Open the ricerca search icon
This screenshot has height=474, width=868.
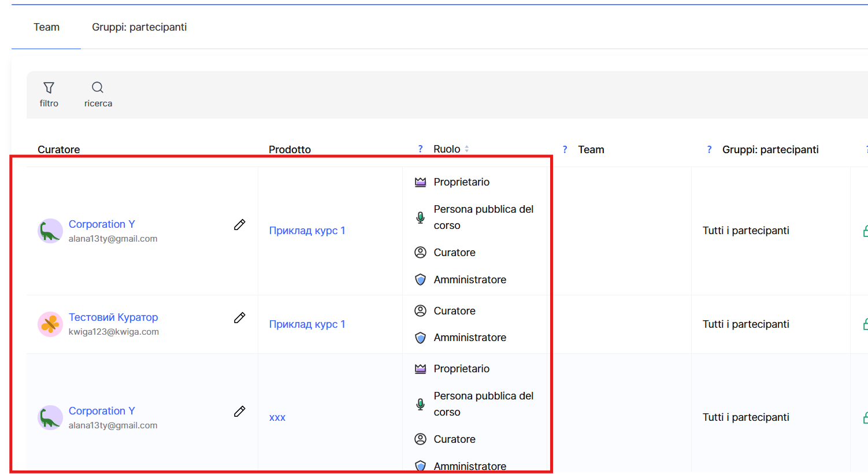[x=98, y=88]
